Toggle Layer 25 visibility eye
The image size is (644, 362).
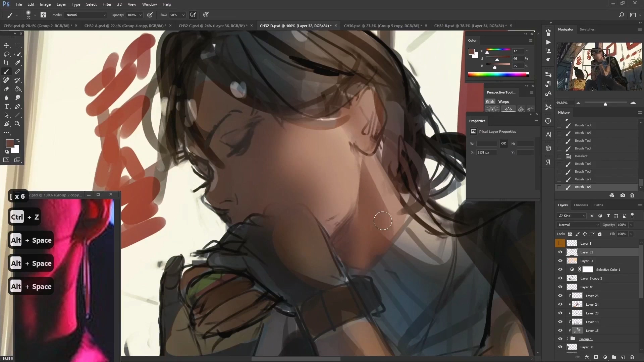(560, 296)
